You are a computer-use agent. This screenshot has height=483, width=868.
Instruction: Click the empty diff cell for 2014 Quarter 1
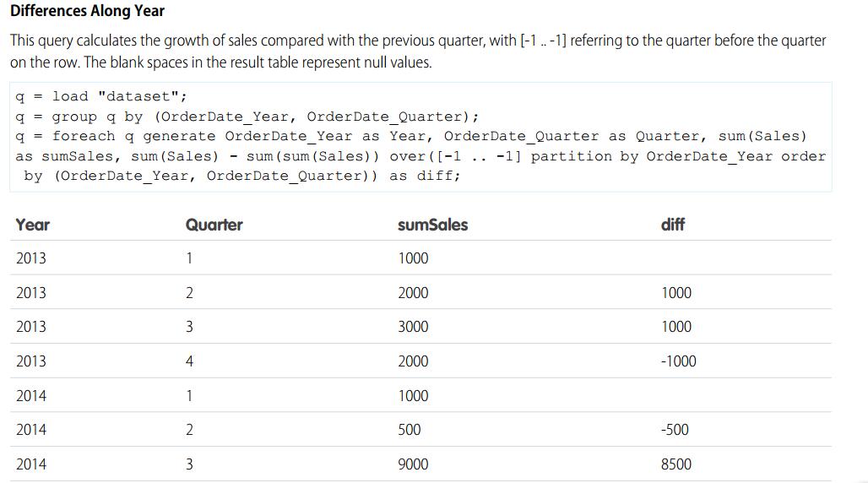(x=675, y=395)
